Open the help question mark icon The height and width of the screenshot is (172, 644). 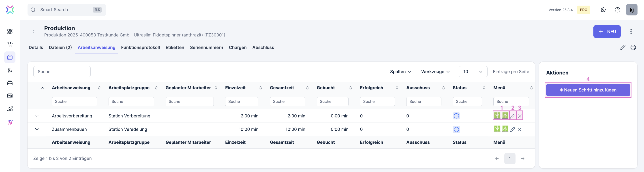point(617,10)
